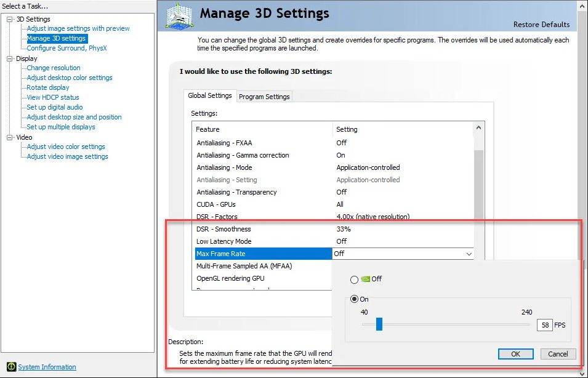Switch to the Program Settings tab

tap(264, 97)
